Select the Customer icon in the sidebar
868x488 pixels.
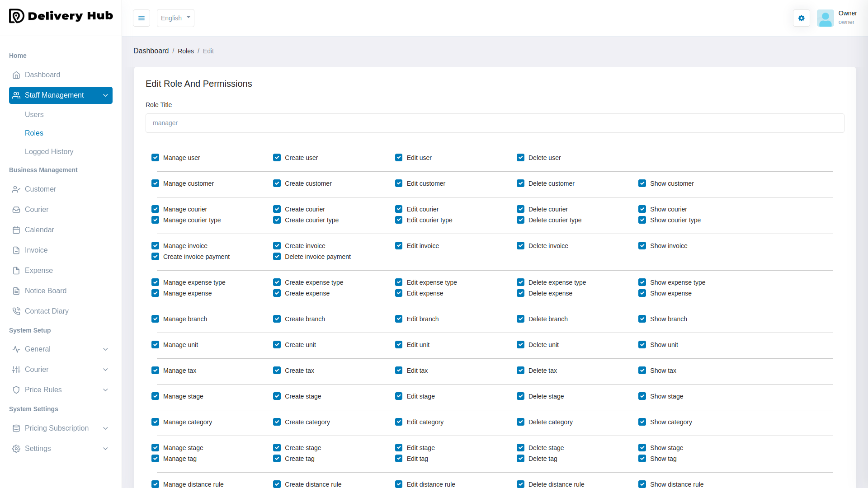click(16, 189)
